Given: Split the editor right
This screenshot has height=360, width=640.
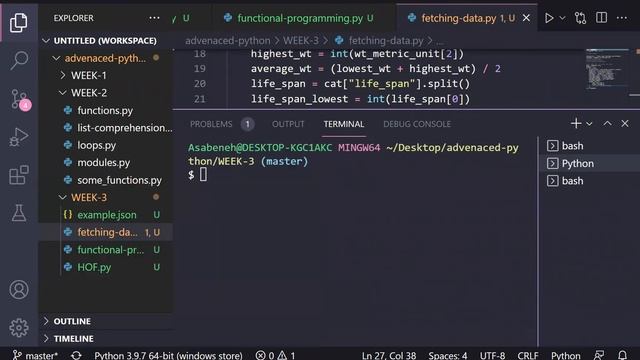Looking at the screenshot, I should tap(601, 18).
